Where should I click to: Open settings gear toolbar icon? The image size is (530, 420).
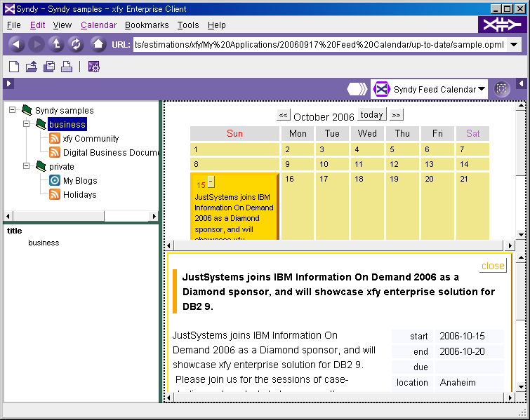pyautogui.click(x=93, y=67)
